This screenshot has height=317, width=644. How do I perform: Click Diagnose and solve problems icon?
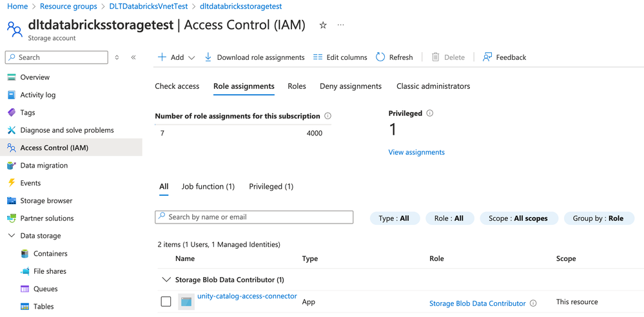[12, 130]
